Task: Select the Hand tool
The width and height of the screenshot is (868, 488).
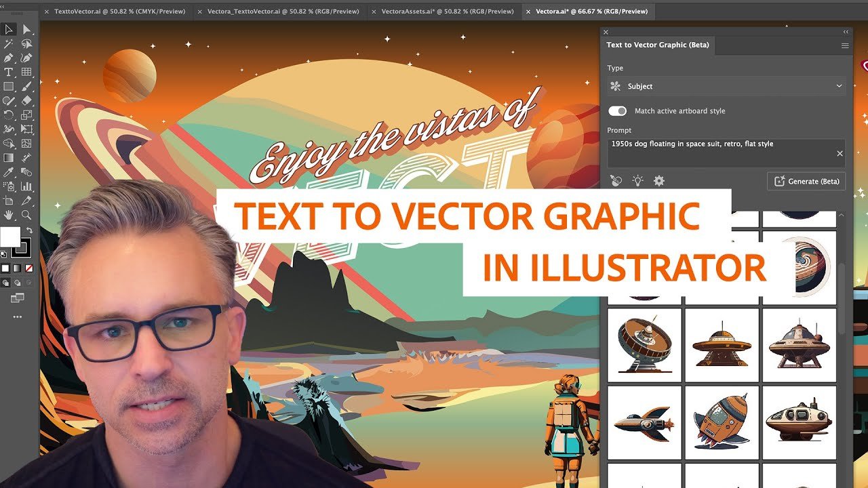Action: (9, 215)
